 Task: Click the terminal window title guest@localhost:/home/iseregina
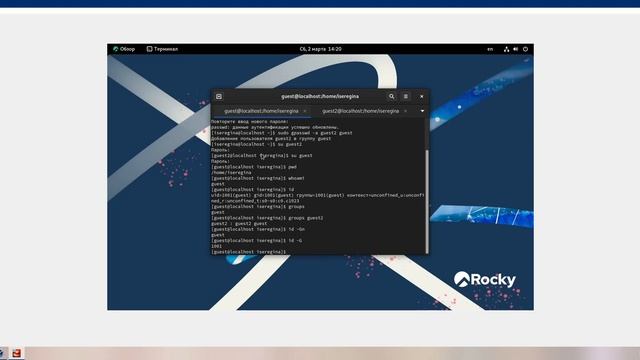pyautogui.click(x=320, y=96)
